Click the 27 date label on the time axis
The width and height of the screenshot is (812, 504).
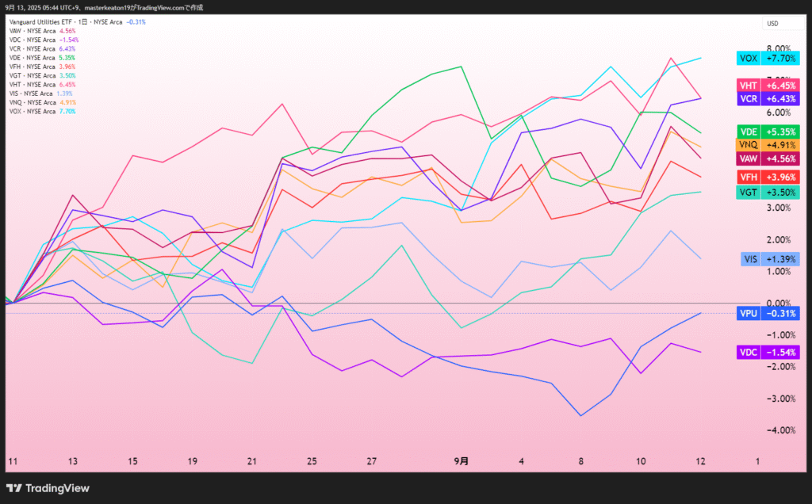[371, 461]
